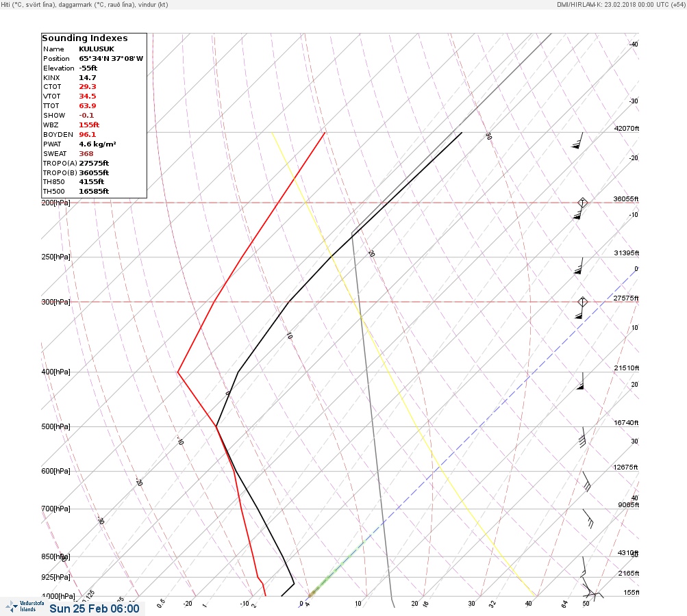Click the BOYDEN value 96.1

point(87,134)
